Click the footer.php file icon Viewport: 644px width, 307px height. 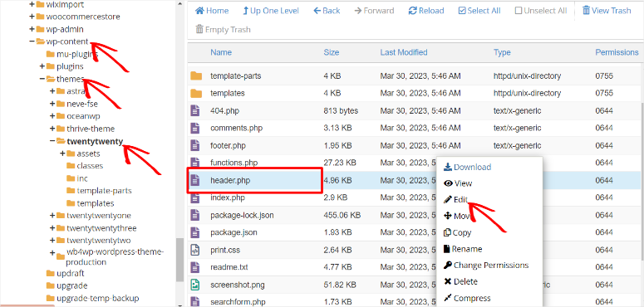(195, 145)
